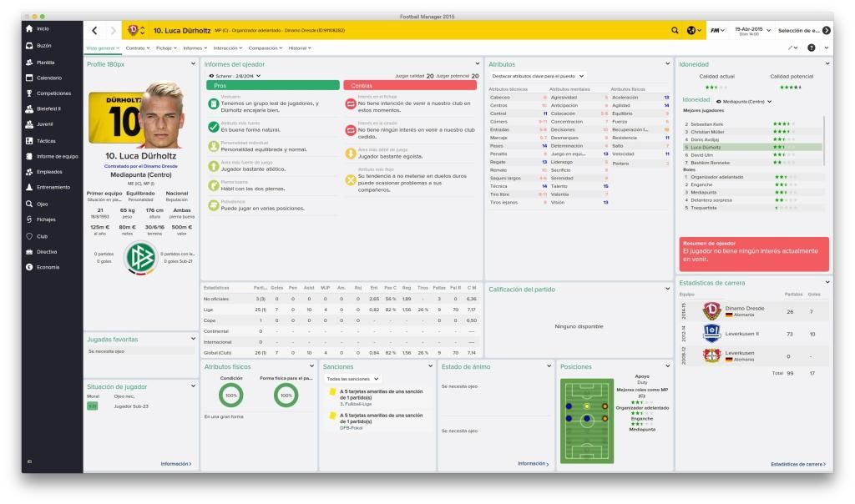The width and height of the screenshot is (855, 504).
Task: Open the Comparación tab
Action: tap(265, 48)
